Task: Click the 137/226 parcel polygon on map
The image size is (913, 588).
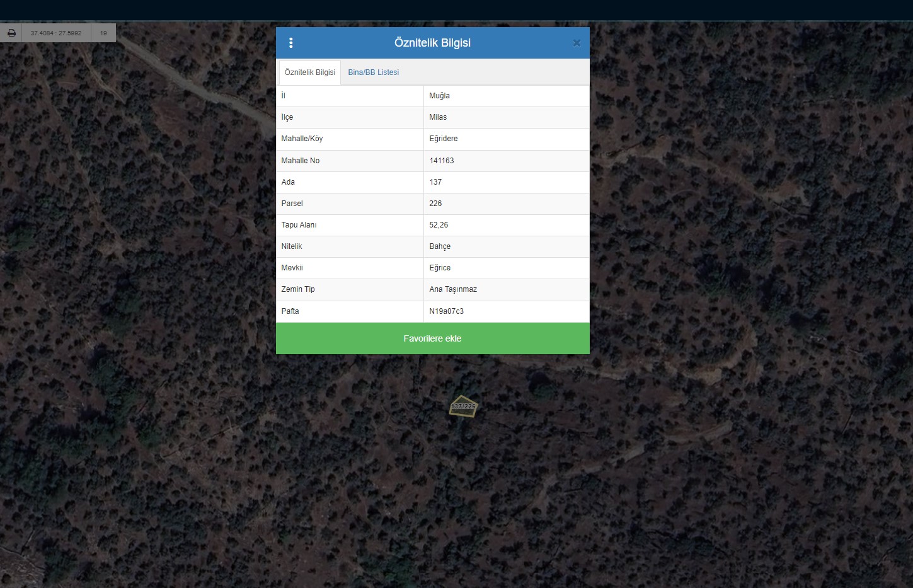Action: (x=463, y=406)
